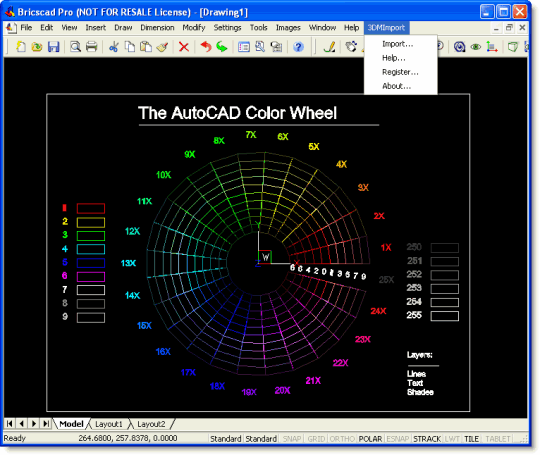The width and height of the screenshot is (540, 455).
Task: Restore down the inner drawing window
Action: pos(509,28)
